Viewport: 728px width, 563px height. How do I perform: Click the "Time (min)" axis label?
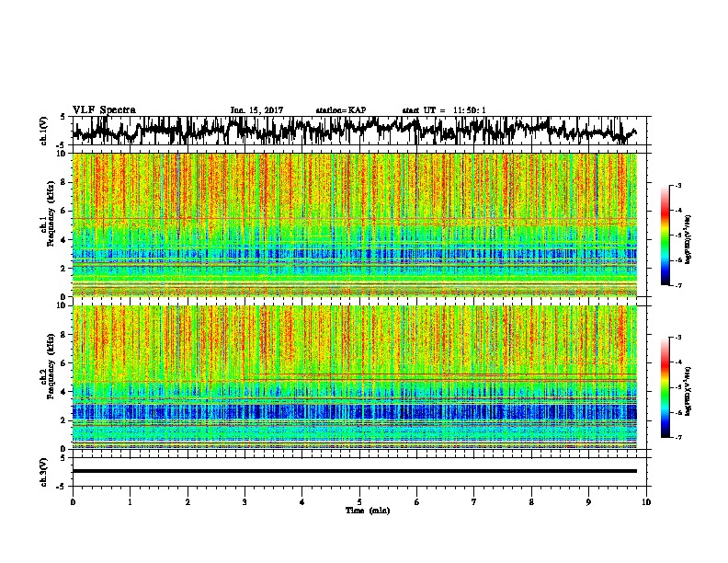click(x=368, y=511)
